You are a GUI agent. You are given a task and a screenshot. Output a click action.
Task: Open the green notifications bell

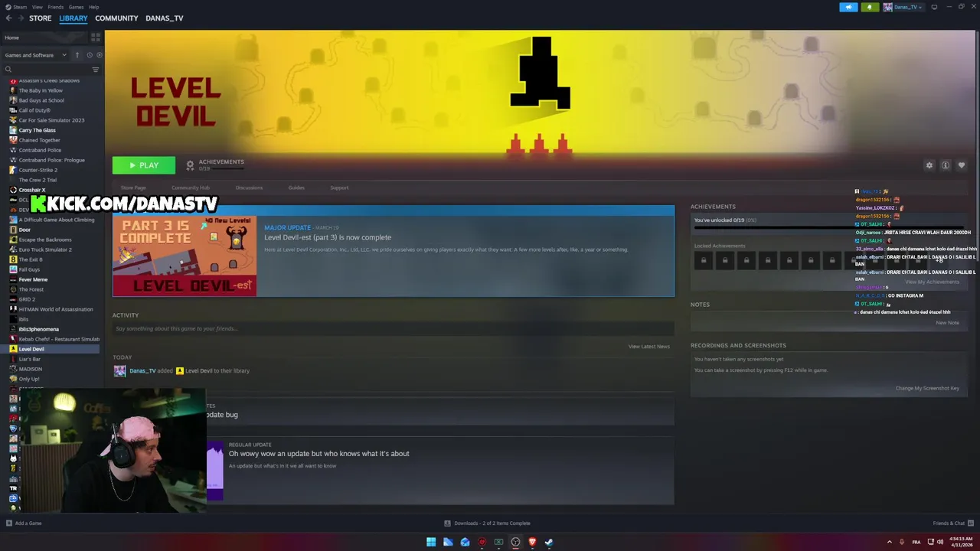coord(869,7)
